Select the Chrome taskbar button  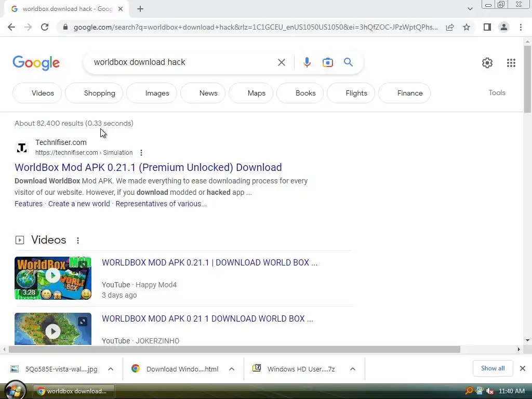[x=74, y=391]
